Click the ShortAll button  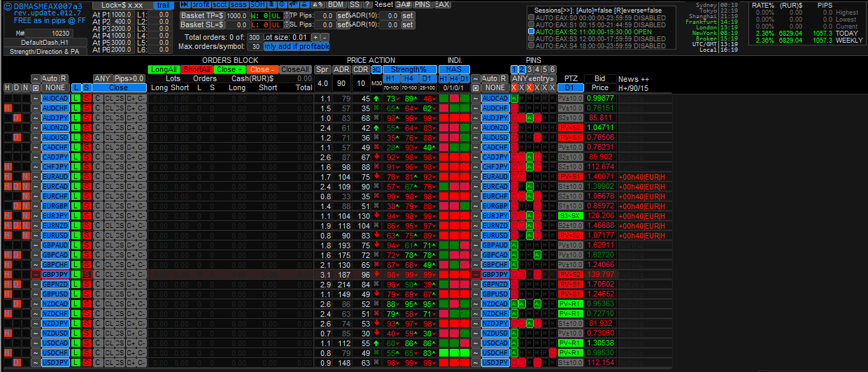(196, 69)
